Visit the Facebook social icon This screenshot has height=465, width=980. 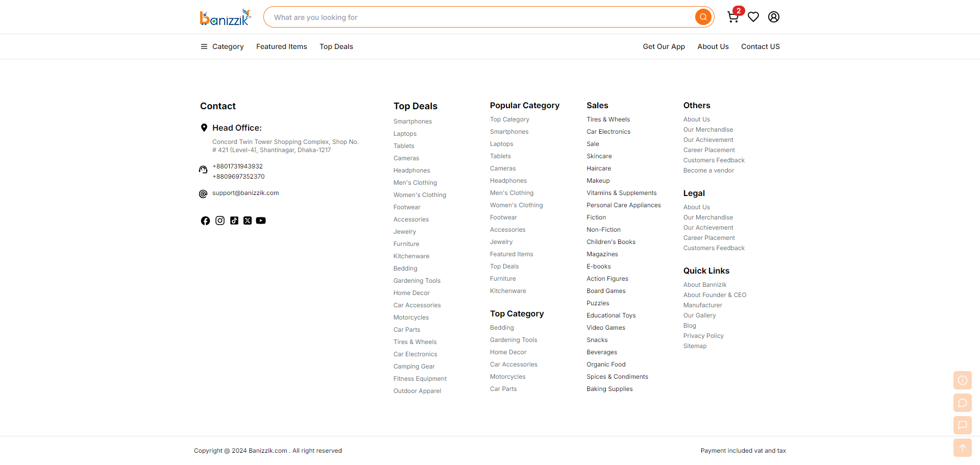205,221
